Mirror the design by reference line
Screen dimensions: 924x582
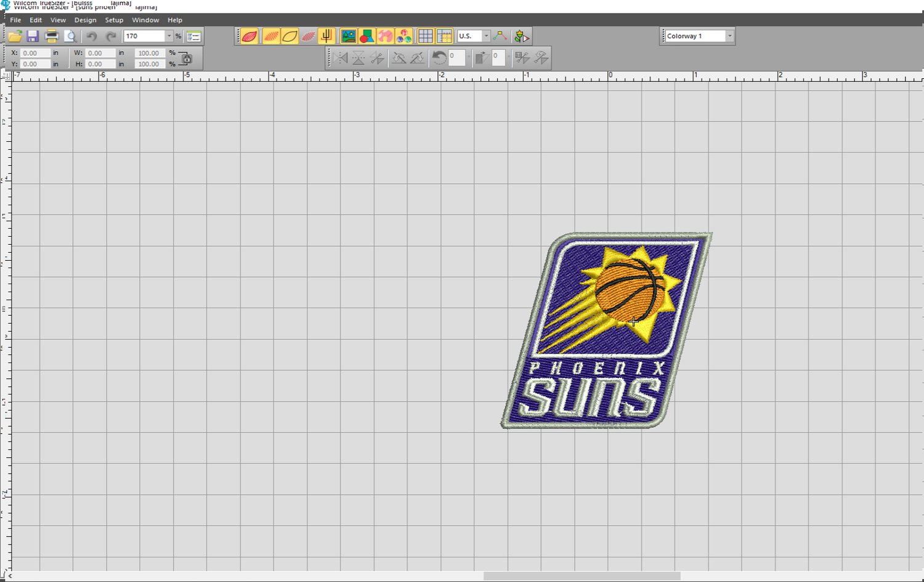377,58
